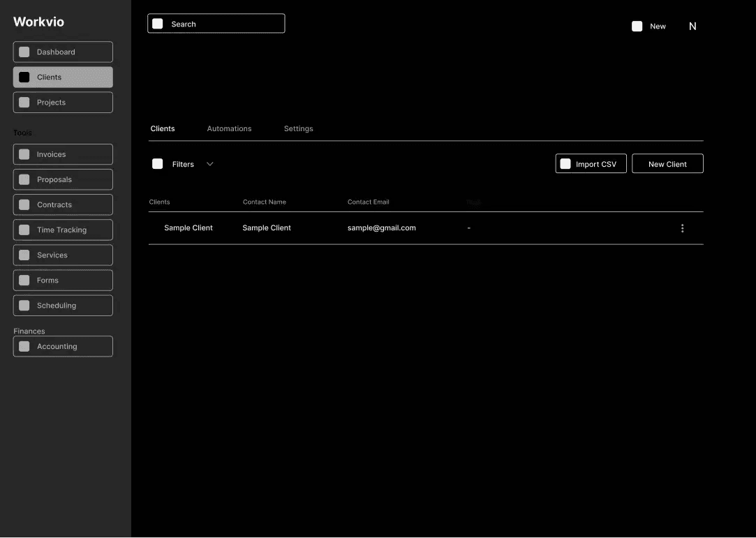Switch to the Automations tab
This screenshot has height=538, width=756.
[x=229, y=129]
